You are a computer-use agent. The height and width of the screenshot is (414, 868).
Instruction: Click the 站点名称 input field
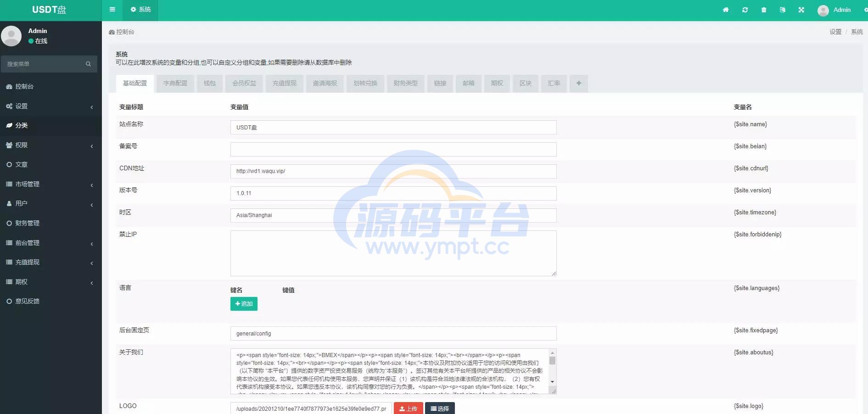(393, 128)
